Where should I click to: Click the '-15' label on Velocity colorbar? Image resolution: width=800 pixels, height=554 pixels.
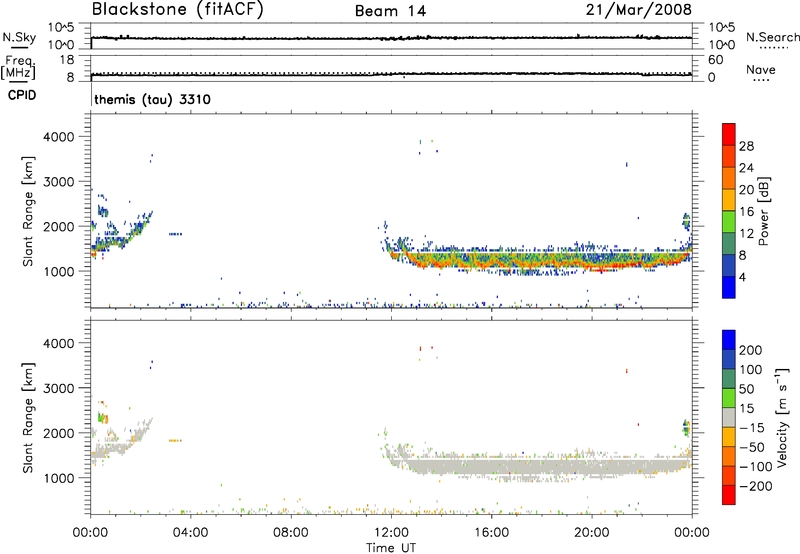coord(752,428)
